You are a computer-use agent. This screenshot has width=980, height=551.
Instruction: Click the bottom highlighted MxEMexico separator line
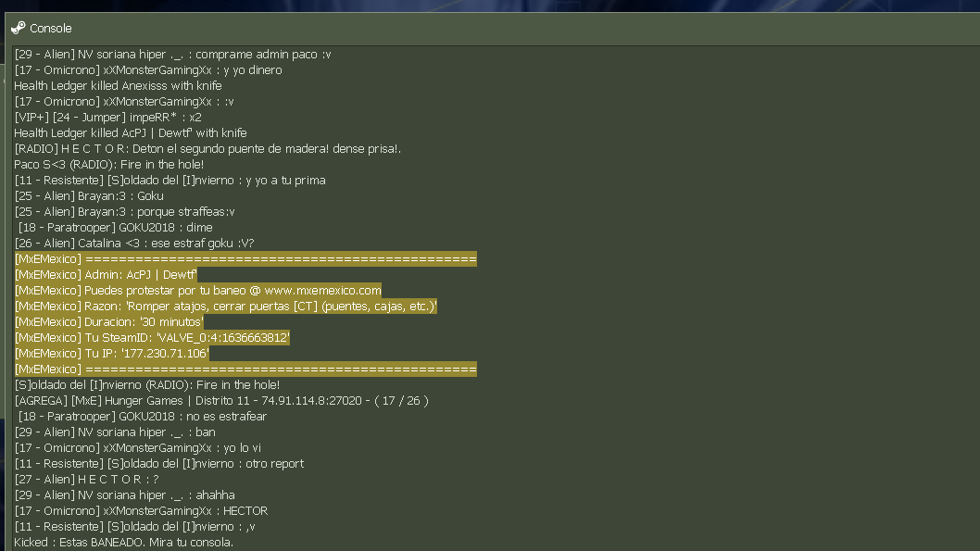click(245, 369)
